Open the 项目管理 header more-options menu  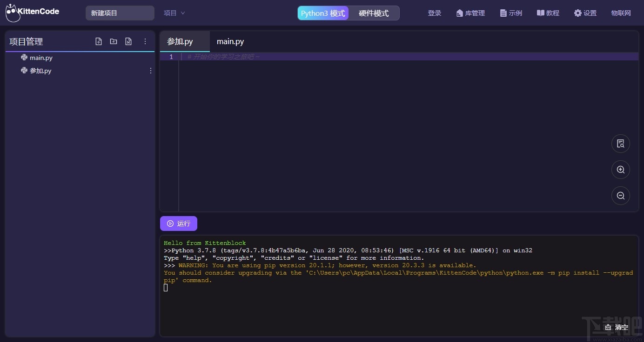click(x=145, y=41)
